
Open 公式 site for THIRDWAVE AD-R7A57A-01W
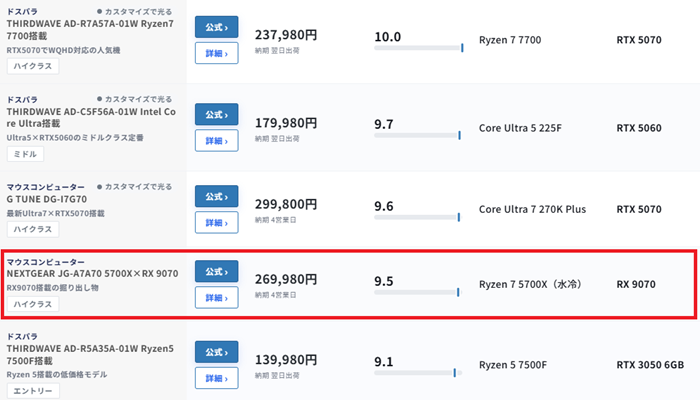[217, 27]
